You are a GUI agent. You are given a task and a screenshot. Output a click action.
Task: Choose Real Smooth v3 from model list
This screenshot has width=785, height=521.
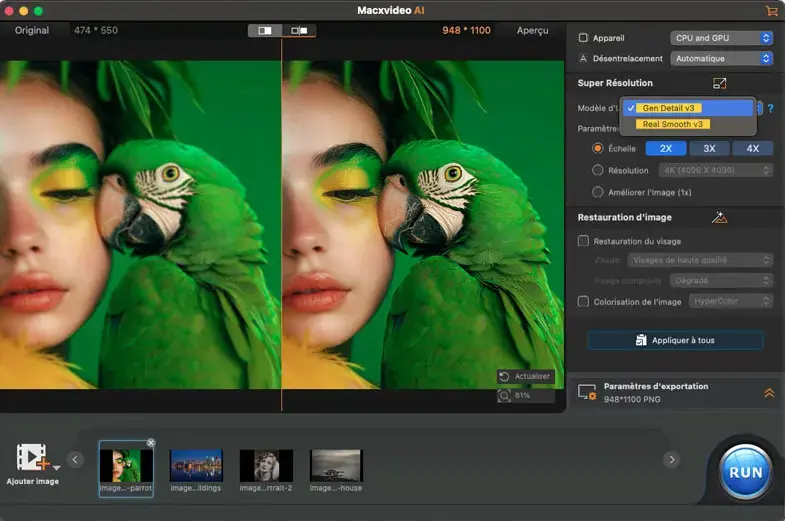point(673,124)
